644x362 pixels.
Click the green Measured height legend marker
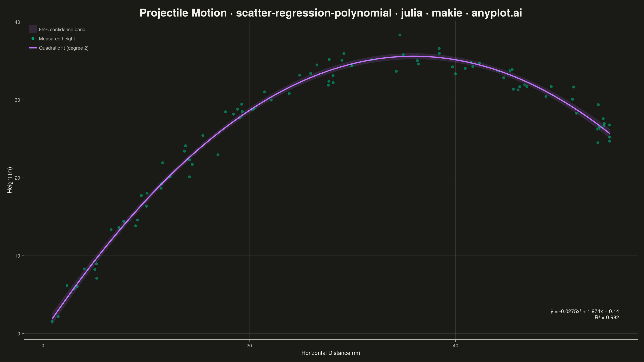[x=33, y=39]
